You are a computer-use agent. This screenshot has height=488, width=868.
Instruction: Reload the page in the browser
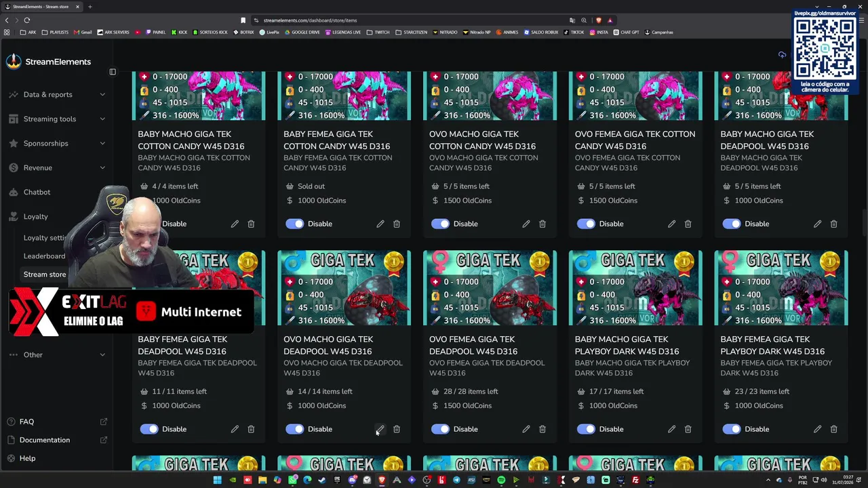click(x=27, y=20)
